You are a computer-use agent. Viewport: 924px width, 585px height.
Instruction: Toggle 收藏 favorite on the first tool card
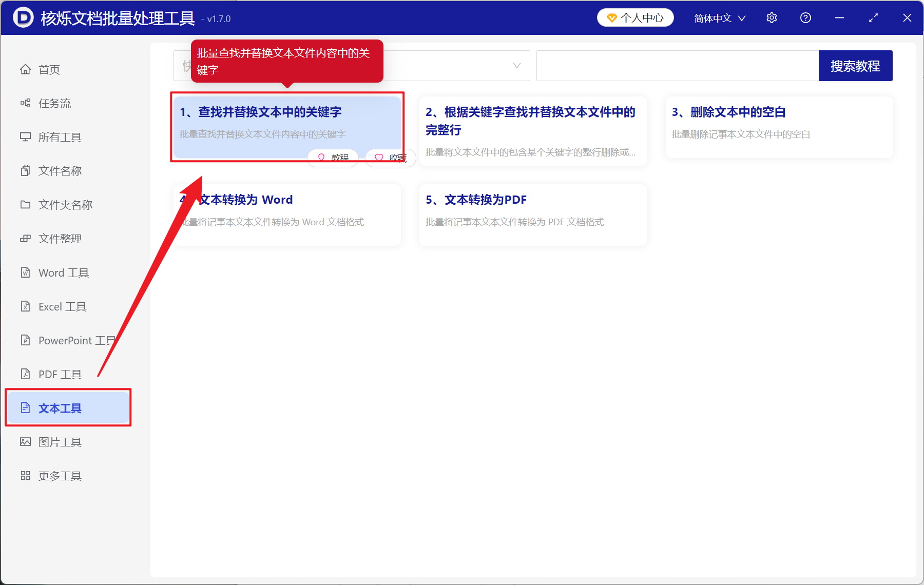pos(390,158)
